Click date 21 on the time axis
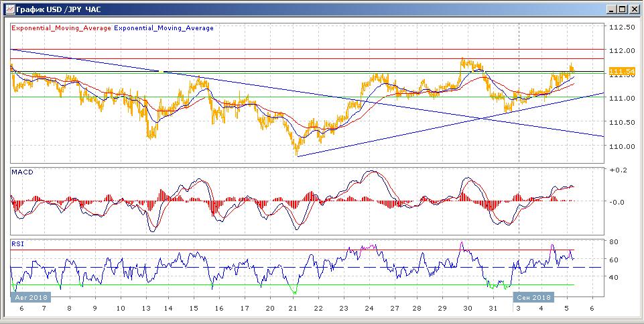The height and width of the screenshot is (324, 644). [292, 309]
